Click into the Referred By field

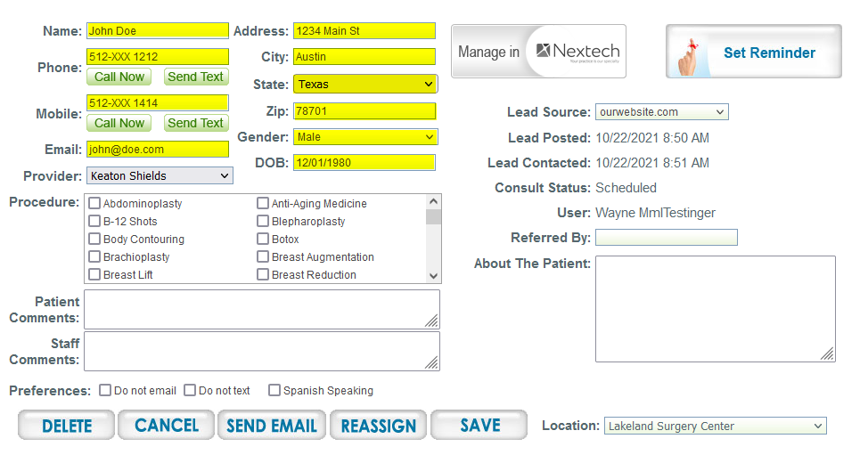666,238
